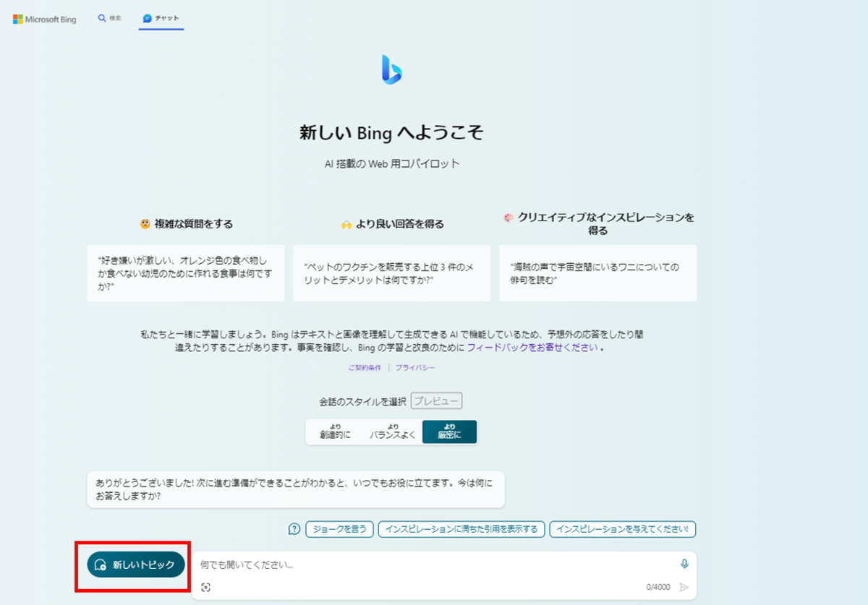The image size is (868, 605).
Task: Click the プレビュー preview badge
Action: [436, 400]
